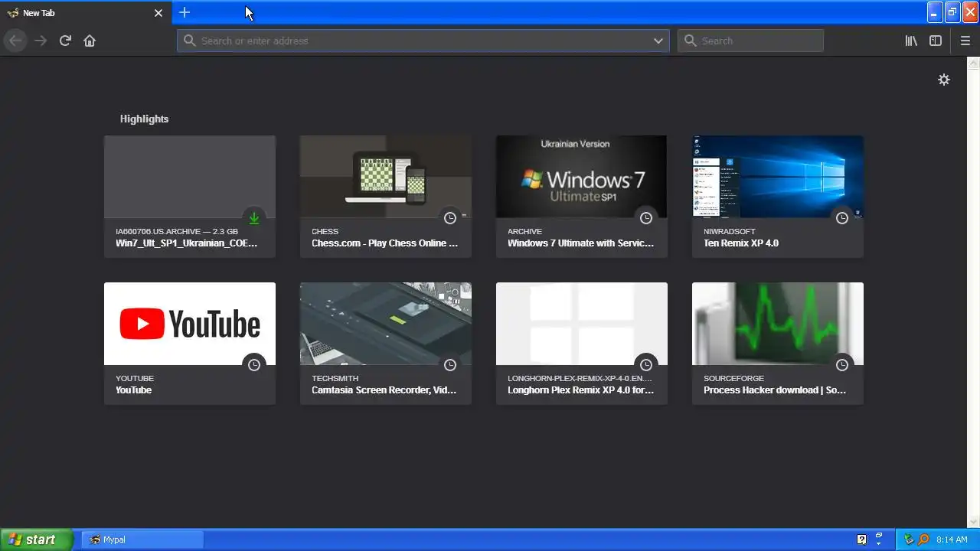The width and height of the screenshot is (980, 551).
Task: Open the Chess.com chessboard thumbnail
Action: [386, 177]
